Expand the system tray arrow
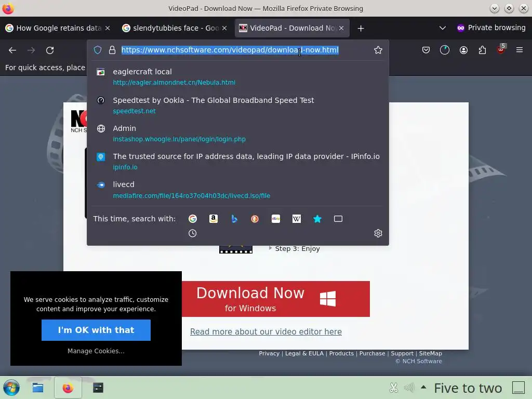 click(423, 387)
